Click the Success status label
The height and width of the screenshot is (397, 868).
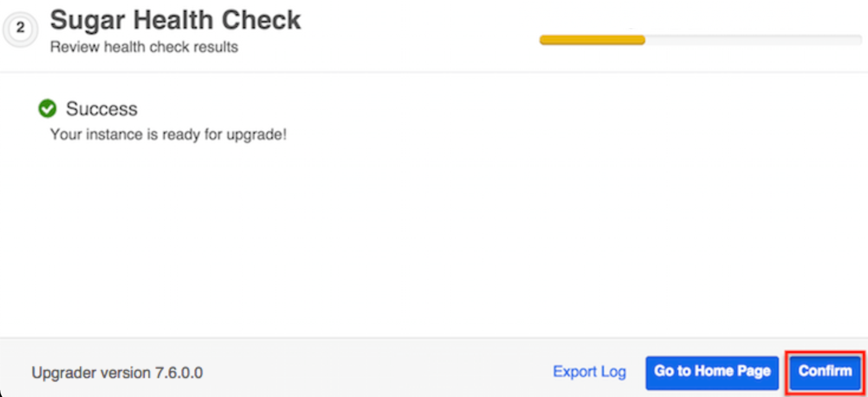tap(102, 109)
